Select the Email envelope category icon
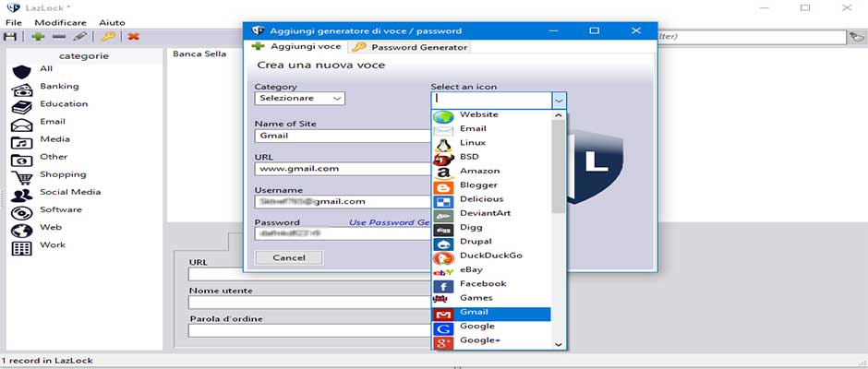Image resolution: width=868 pixels, height=369 pixels. [21, 125]
